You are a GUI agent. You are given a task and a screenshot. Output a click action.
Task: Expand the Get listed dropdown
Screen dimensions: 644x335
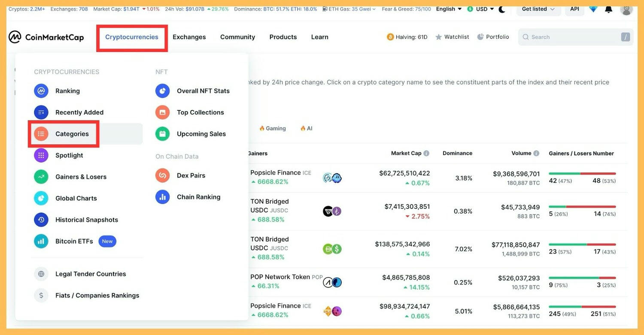coord(538,9)
